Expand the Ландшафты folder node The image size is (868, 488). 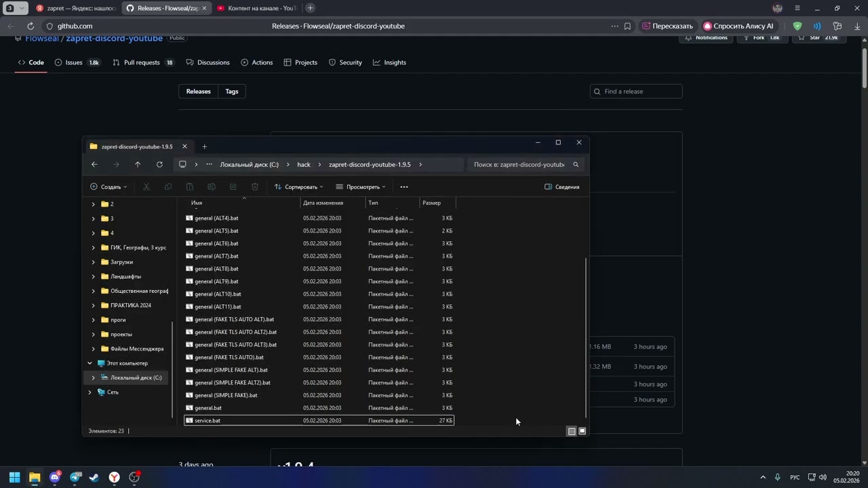(x=93, y=277)
